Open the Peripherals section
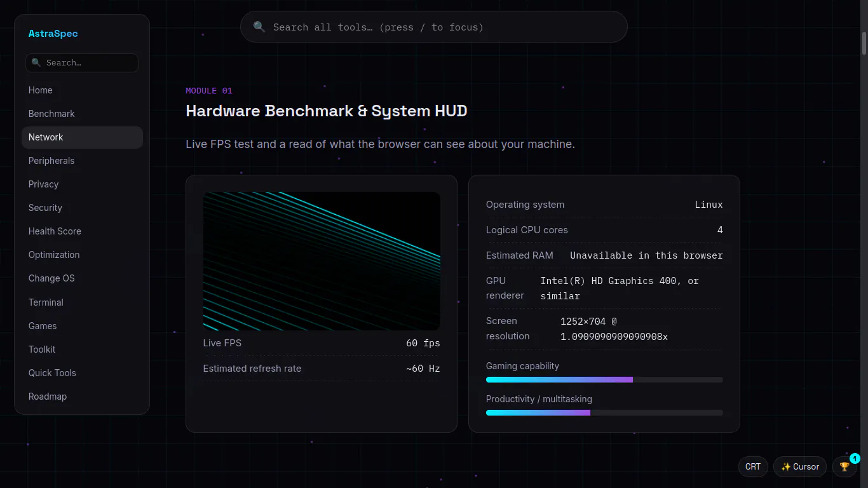The height and width of the screenshot is (488, 868). tap(82, 161)
